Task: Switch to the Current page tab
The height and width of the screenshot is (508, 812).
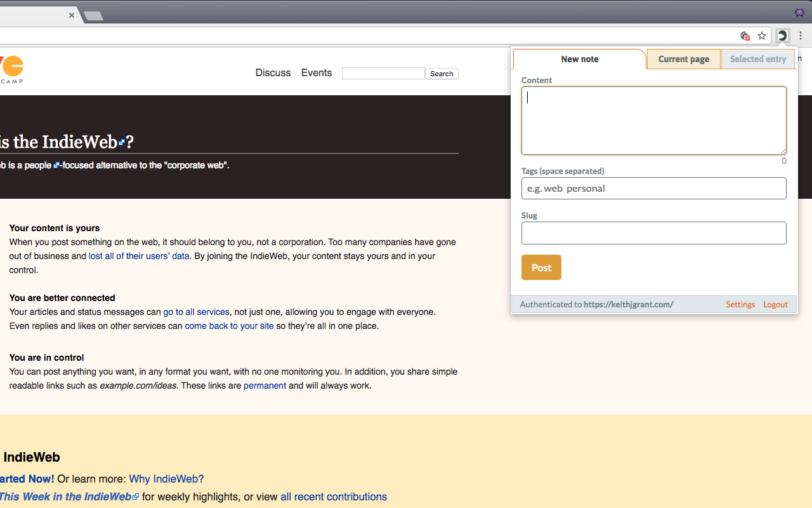Action: tap(684, 59)
